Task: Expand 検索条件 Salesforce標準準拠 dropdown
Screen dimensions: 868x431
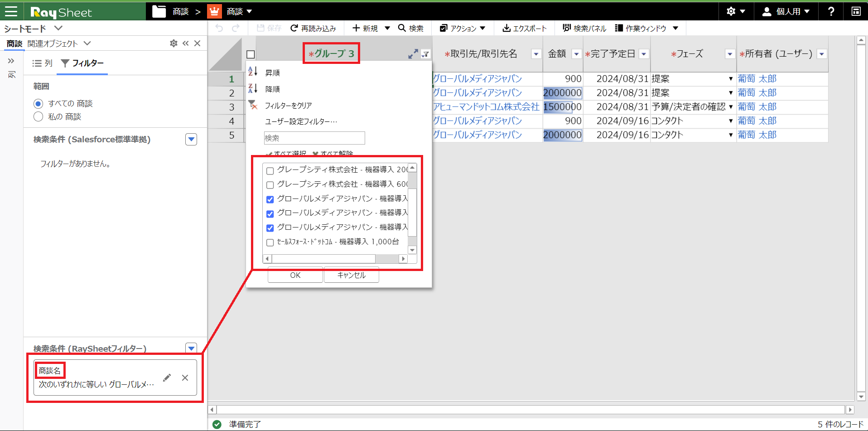Action: pos(191,139)
